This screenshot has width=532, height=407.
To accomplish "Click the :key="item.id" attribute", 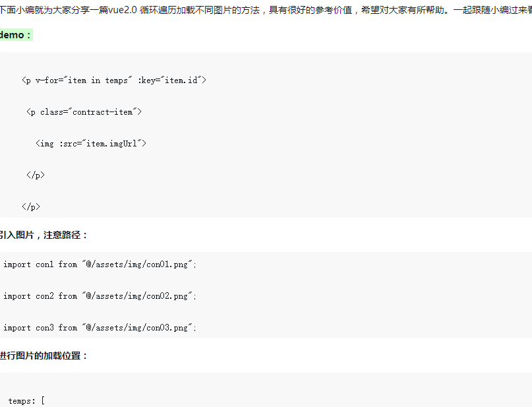I will [173, 80].
